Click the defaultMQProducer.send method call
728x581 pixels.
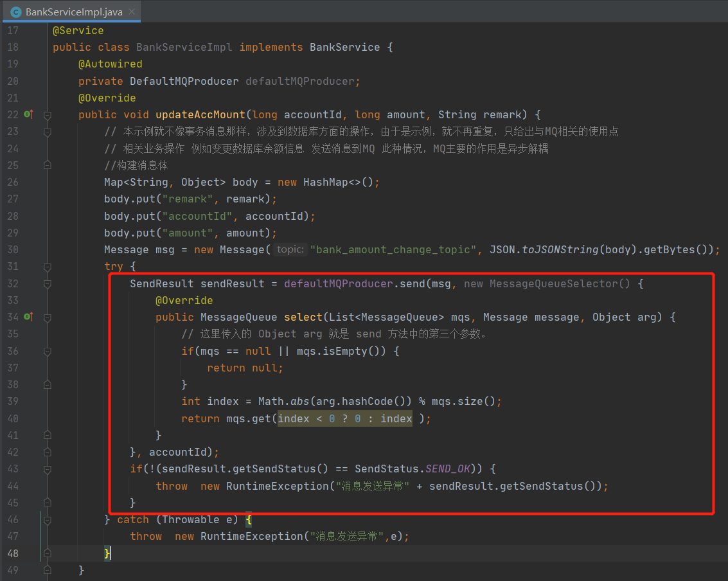point(413,283)
